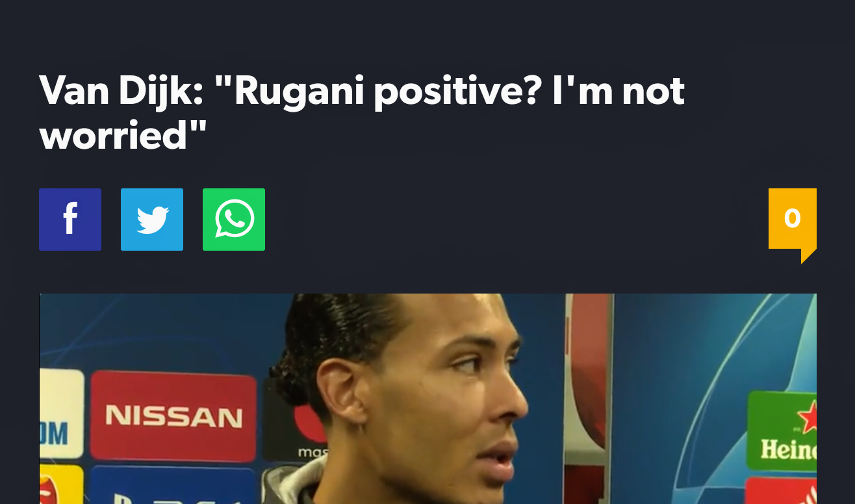Click the green Heineken logo in the photo
The height and width of the screenshot is (504, 855).
click(782, 431)
